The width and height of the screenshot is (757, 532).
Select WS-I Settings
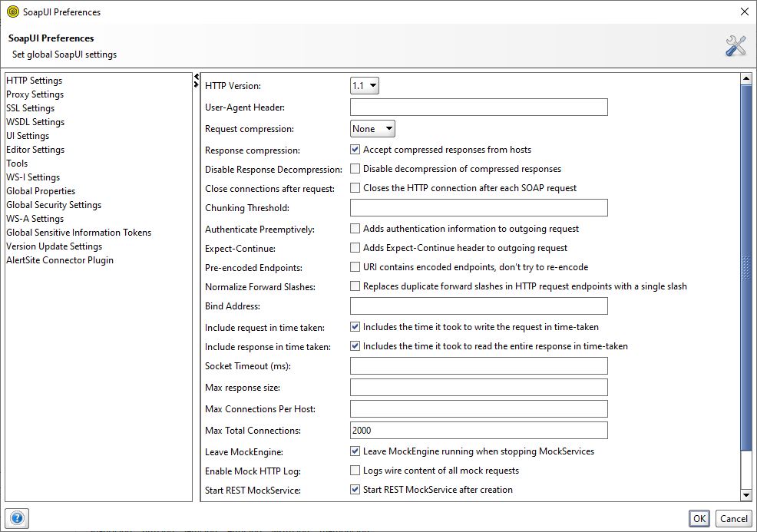click(x=33, y=177)
